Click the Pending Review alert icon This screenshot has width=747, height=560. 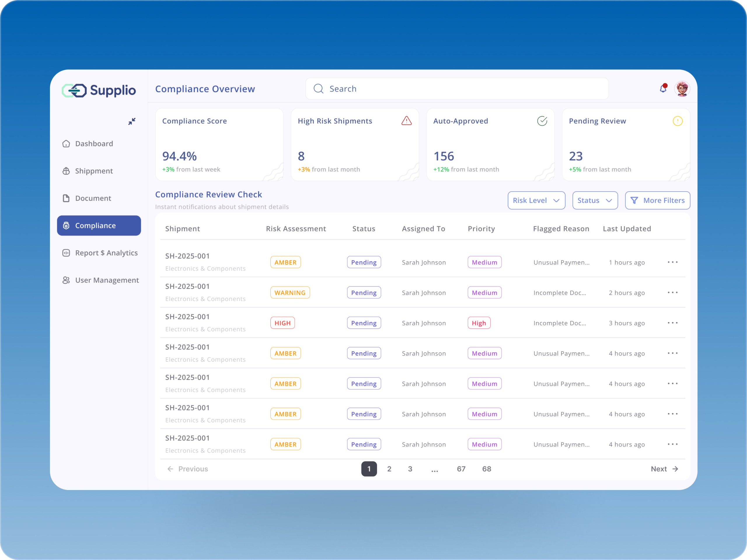678,121
